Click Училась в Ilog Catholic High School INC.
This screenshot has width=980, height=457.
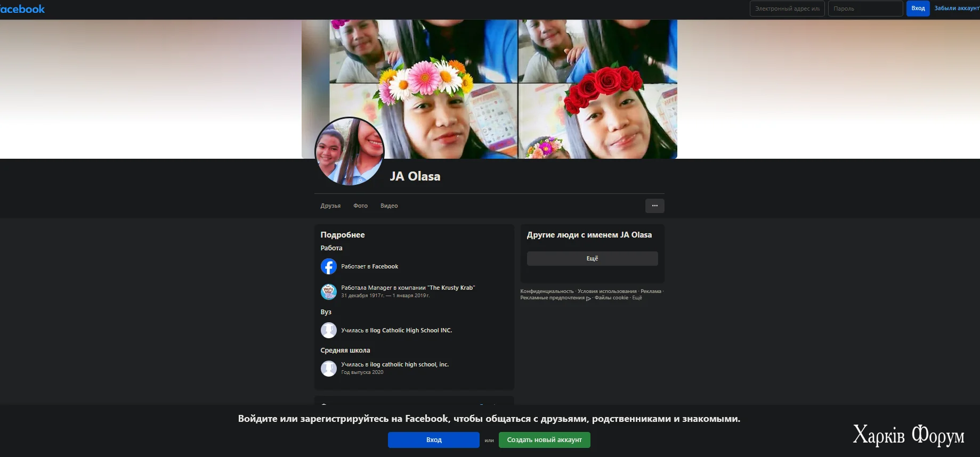pyautogui.click(x=396, y=330)
